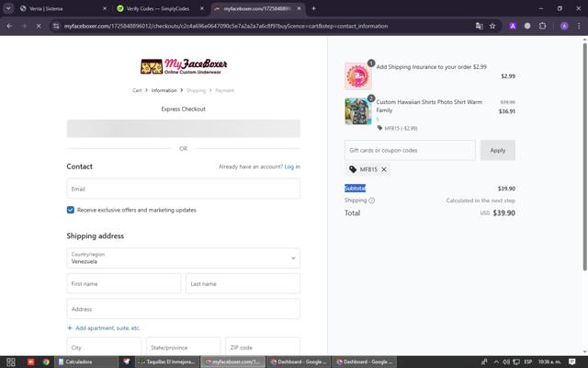The height and width of the screenshot is (368, 588).
Task: Focus the Email field
Action: [x=184, y=189]
